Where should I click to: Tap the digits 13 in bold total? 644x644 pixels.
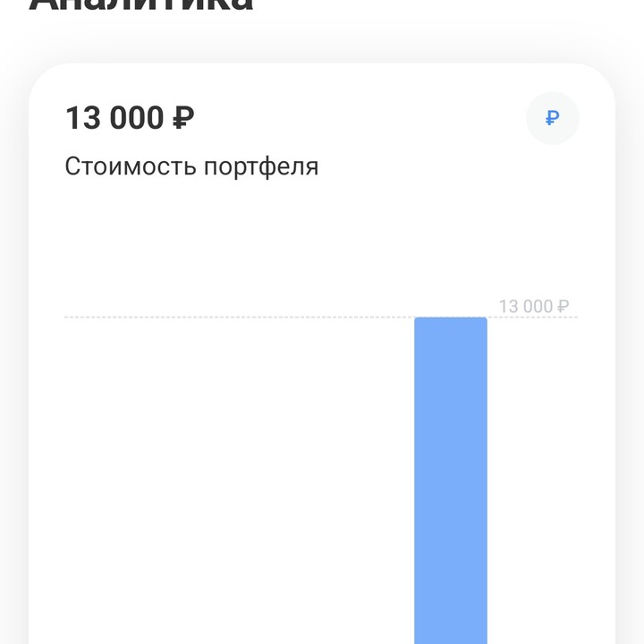point(83,118)
